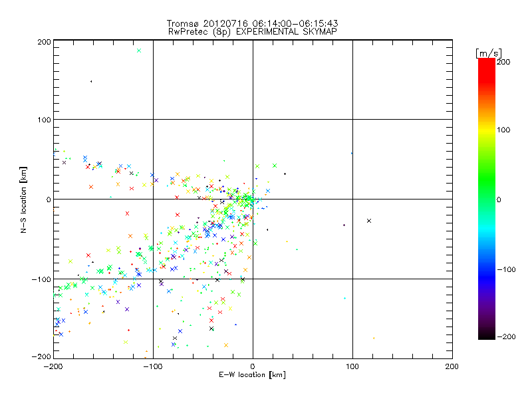Click the x-axis tick label '0'
The image size is (532, 399).
[x=253, y=367]
